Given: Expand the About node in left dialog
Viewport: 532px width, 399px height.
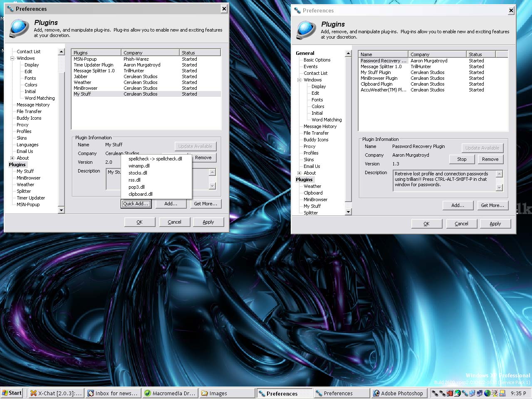Looking at the screenshot, I should tap(12, 158).
